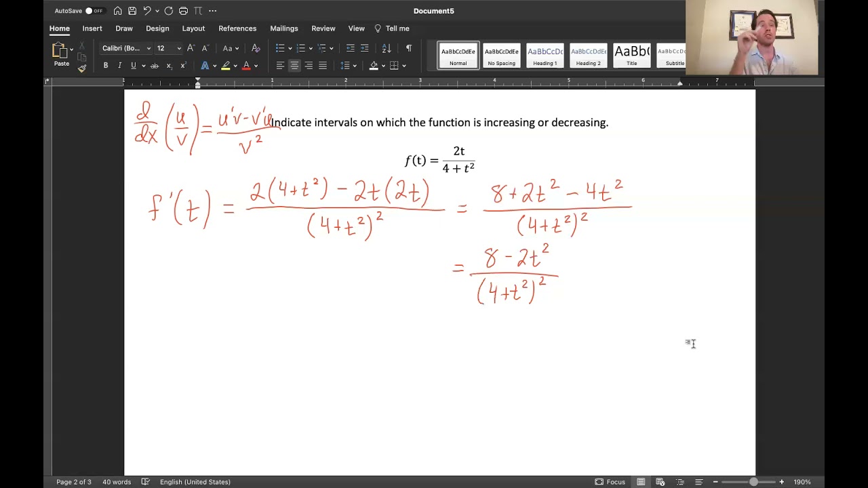Increase font size with larger A icon
868x488 pixels.
click(x=191, y=48)
